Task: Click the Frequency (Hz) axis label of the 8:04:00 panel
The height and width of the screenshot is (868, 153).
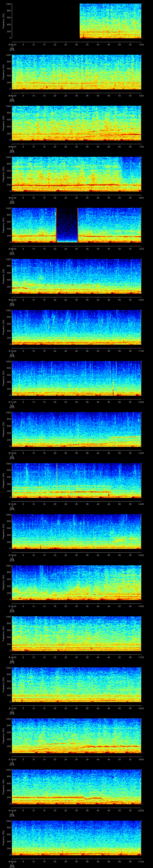Action: (x=3, y=21)
